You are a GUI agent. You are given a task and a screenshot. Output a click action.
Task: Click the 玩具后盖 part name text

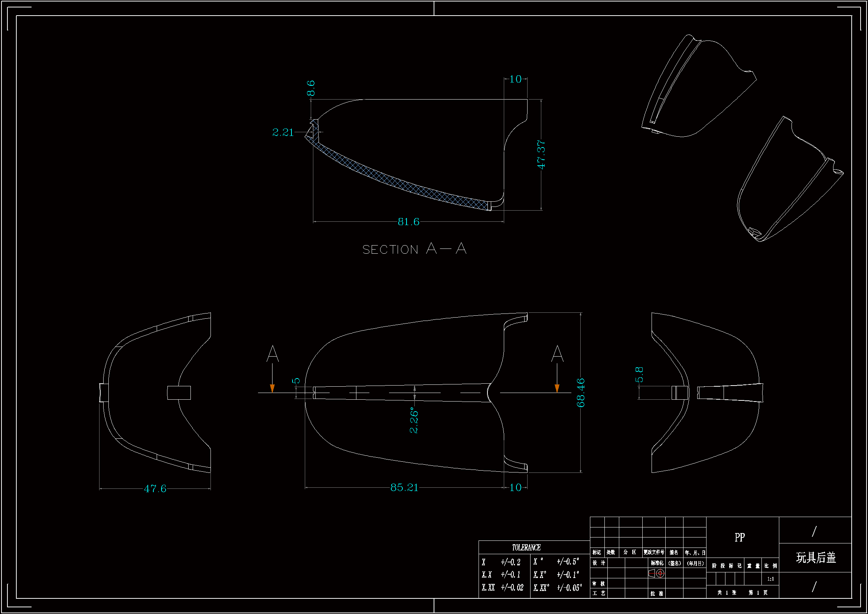pos(816,558)
